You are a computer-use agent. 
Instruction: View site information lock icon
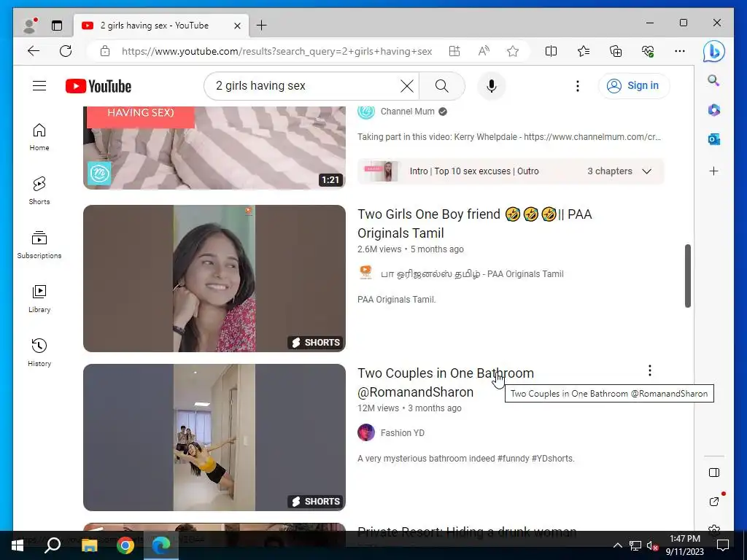105,51
